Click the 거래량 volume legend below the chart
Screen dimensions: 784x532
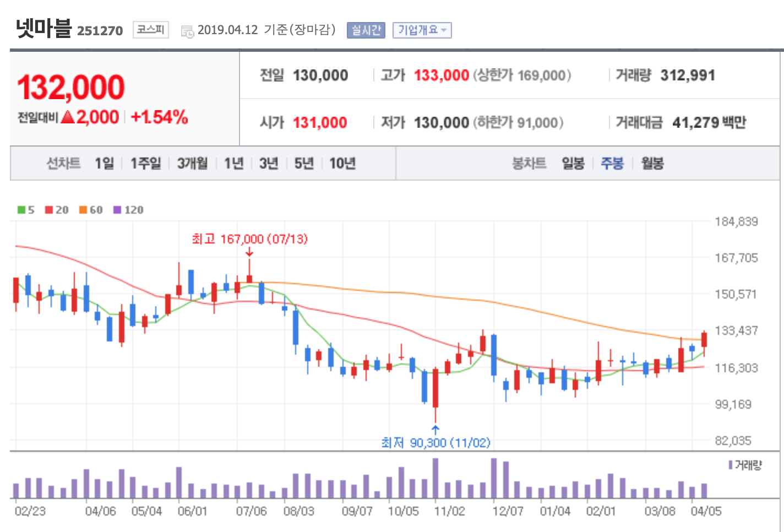point(745,465)
